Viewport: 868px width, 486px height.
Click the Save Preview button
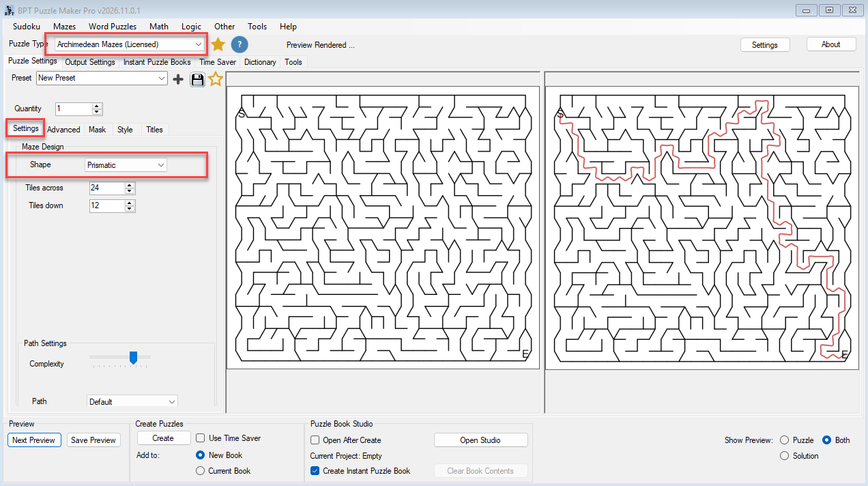pyautogui.click(x=93, y=440)
